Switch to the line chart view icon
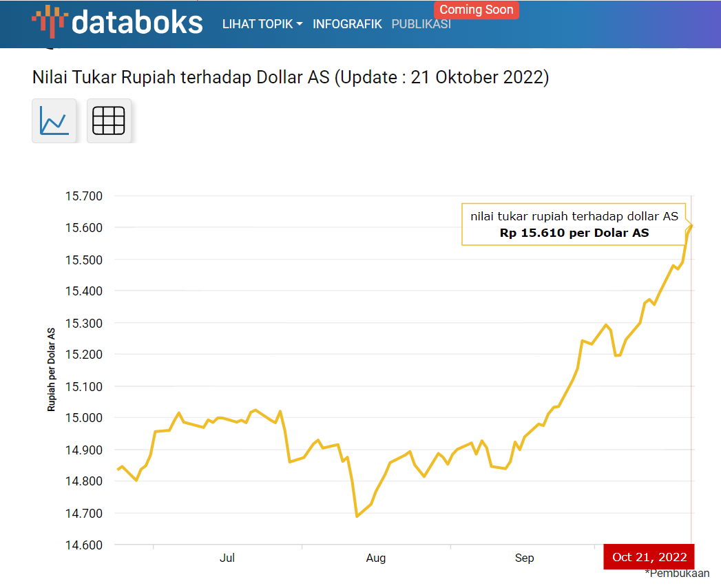Image resolution: width=721 pixels, height=588 pixels. [54, 120]
